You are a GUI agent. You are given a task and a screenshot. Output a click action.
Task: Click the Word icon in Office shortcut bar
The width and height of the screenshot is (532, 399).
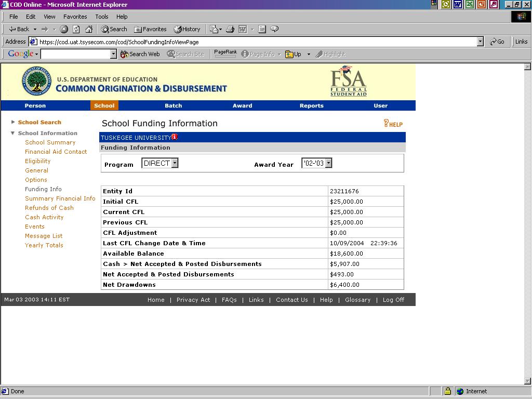(458, 4)
